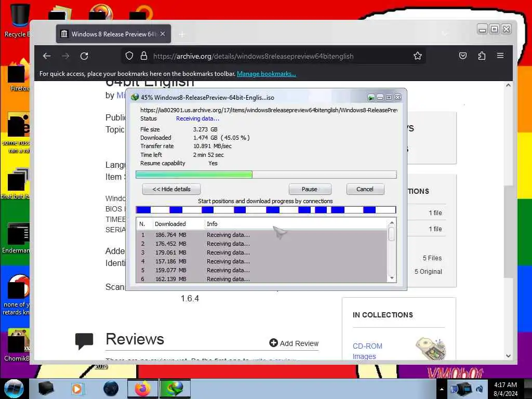
Task: Pause the download
Action: point(310,189)
